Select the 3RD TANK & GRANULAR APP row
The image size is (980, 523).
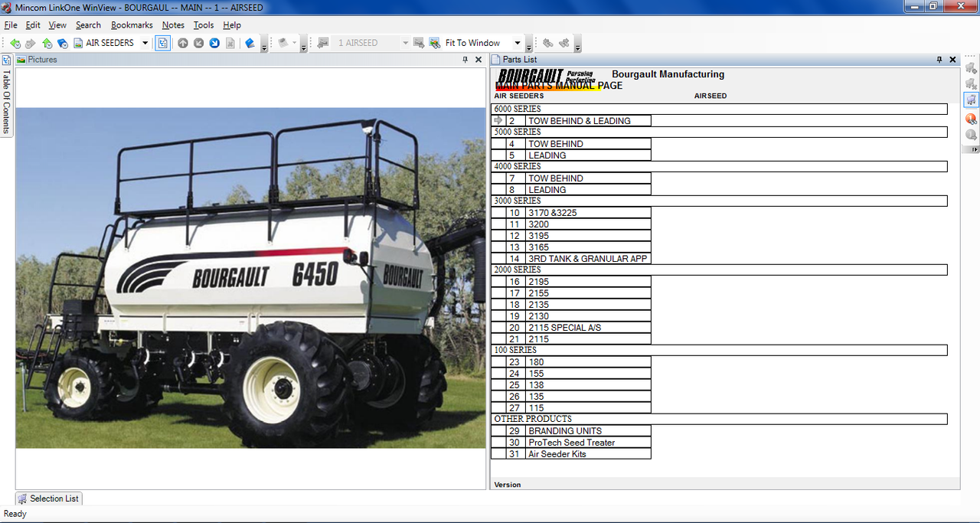click(x=571, y=259)
